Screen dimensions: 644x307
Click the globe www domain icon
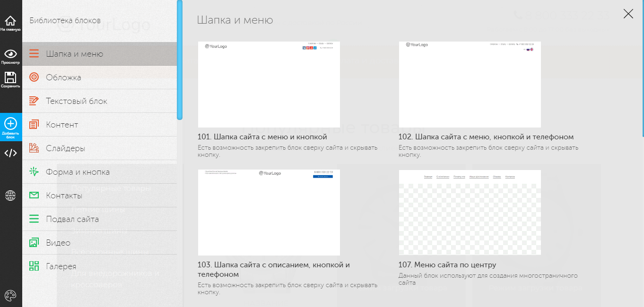click(x=10, y=195)
